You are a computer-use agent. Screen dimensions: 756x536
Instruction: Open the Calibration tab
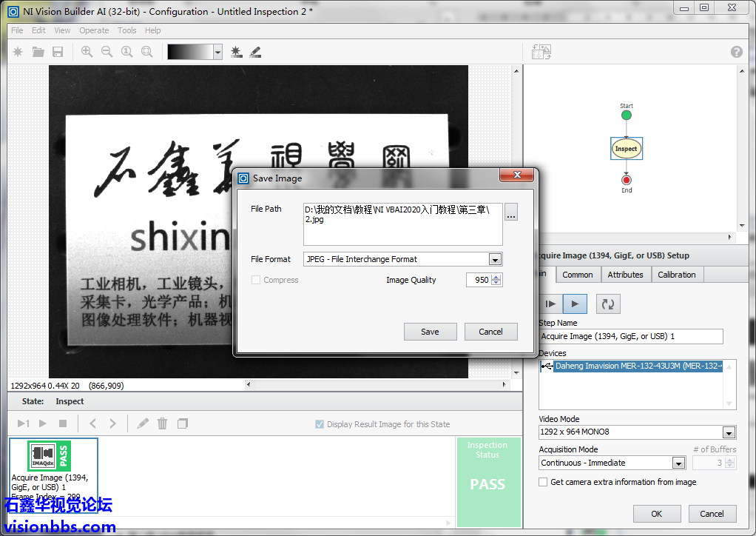pyautogui.click(x=676, y=275)
